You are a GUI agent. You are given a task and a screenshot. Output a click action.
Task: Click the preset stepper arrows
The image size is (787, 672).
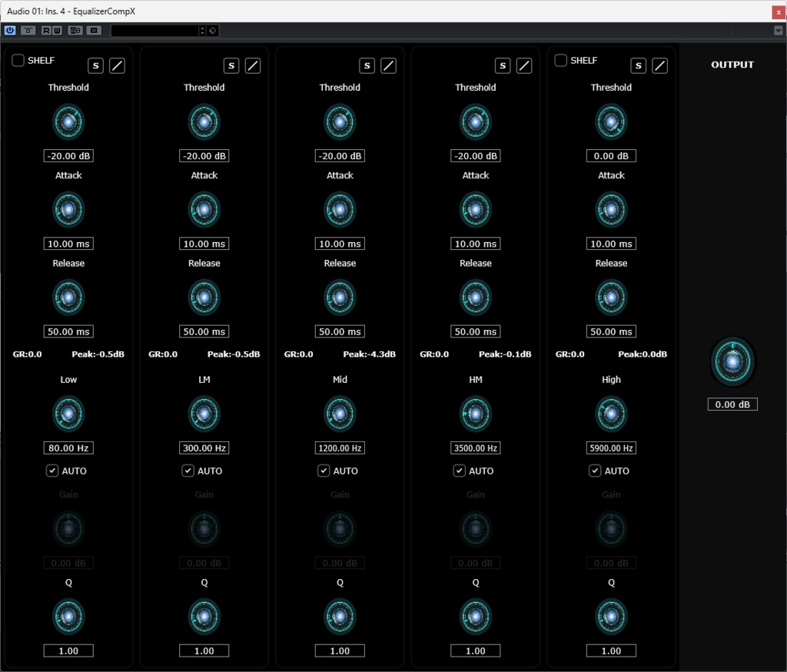202,31
